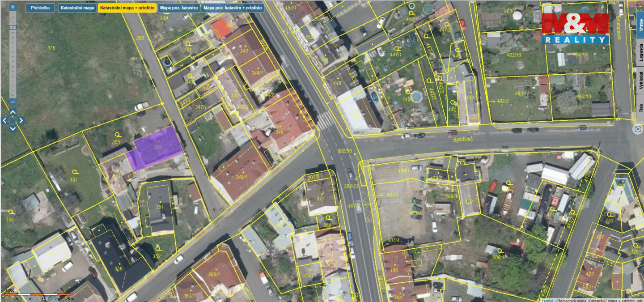644x302 pixels.
Task: Click the screenshot capture icon at right edge
Action: pyautogui.click(x=638, y=129)
